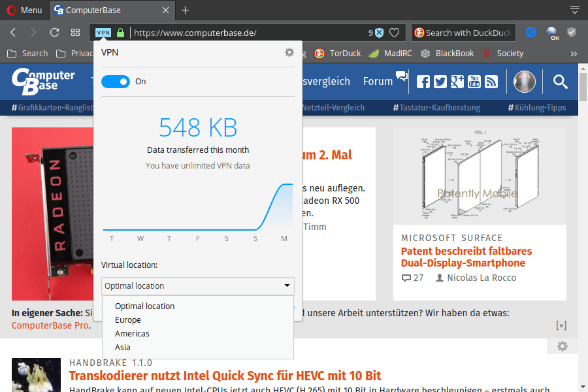
Task: Go forward with the forward arrow
Action: click(x=33, y=33)
